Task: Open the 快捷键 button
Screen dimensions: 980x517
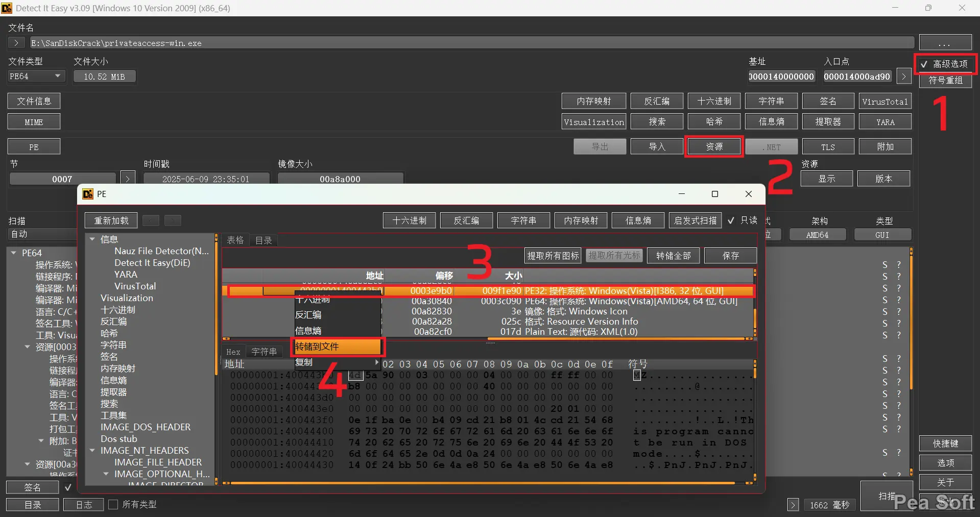Action: pyautogui.click(x=945, y=444)
